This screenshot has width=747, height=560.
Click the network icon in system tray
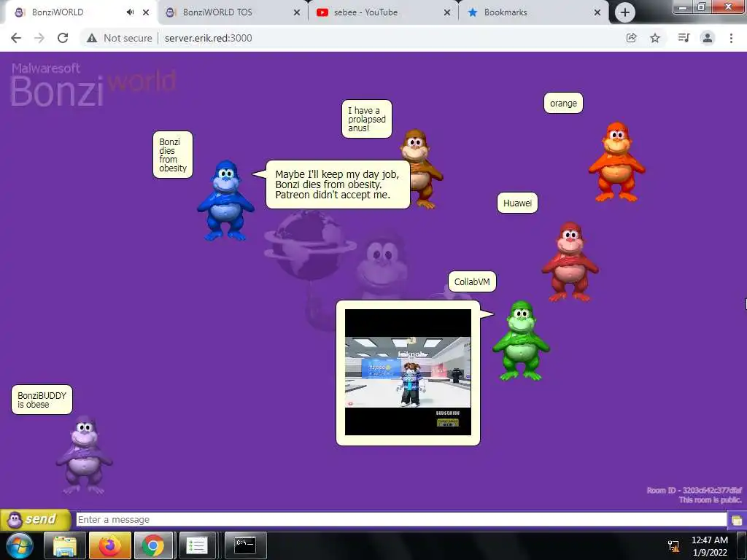coord(673,545)
